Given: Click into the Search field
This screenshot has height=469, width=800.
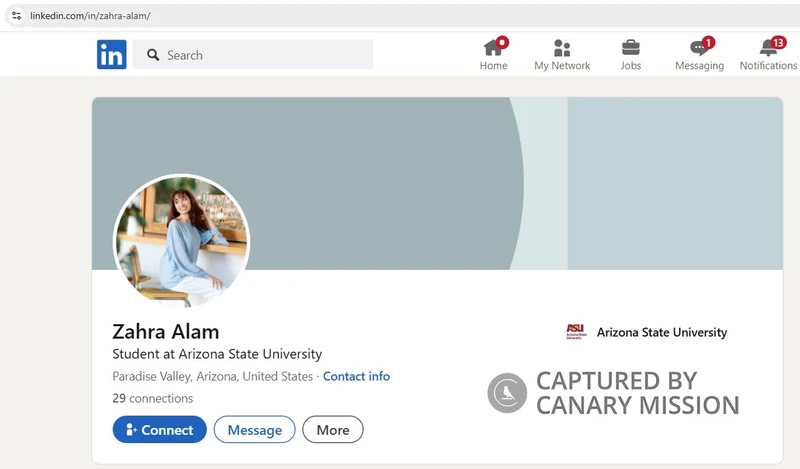Looking at the screenshot, I should click(x=253, y=55).
